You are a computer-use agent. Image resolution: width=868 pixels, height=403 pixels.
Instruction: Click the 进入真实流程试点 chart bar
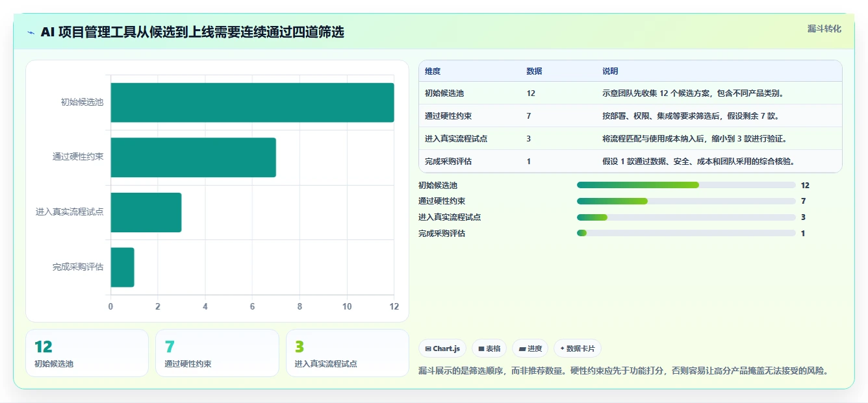click(x=146, y=212)
